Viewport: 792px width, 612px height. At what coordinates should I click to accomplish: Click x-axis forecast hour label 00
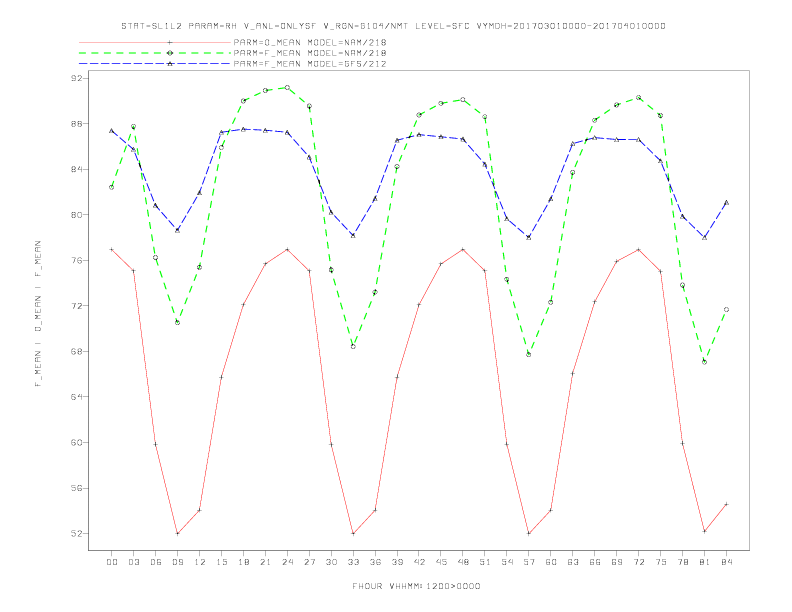(x=112, y=562)
